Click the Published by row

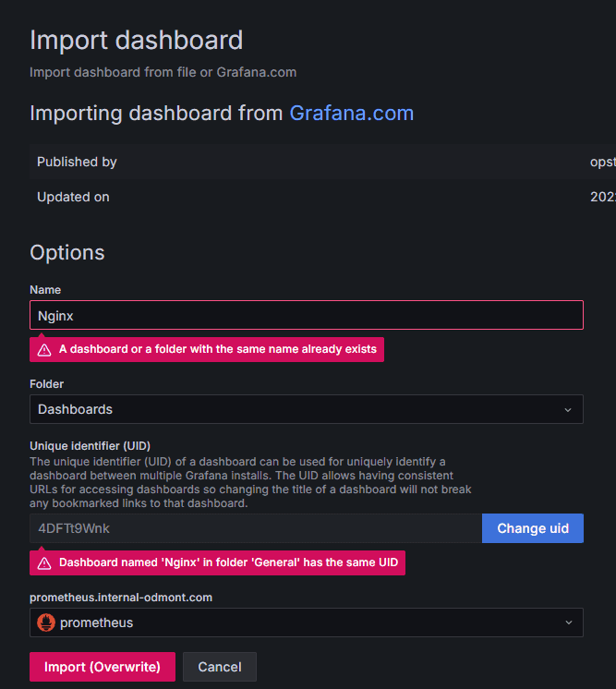coord(323,162)
